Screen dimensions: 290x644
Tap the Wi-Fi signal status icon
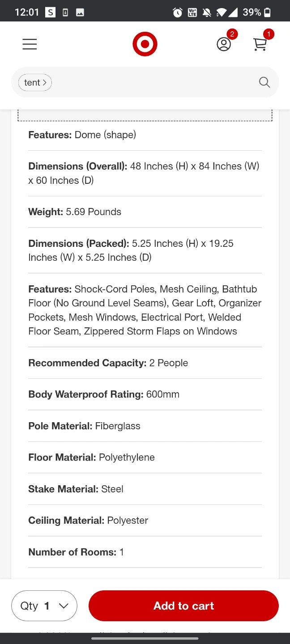(221, 13)
